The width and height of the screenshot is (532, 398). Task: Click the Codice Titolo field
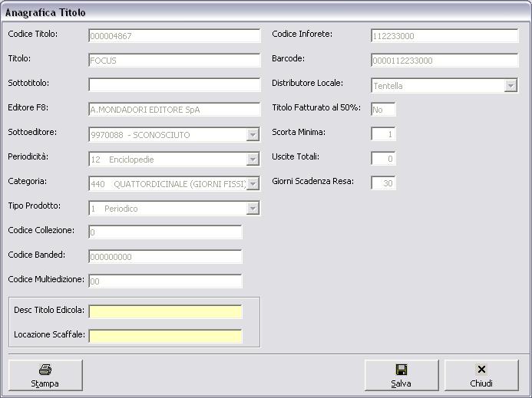tap(174, 36)
